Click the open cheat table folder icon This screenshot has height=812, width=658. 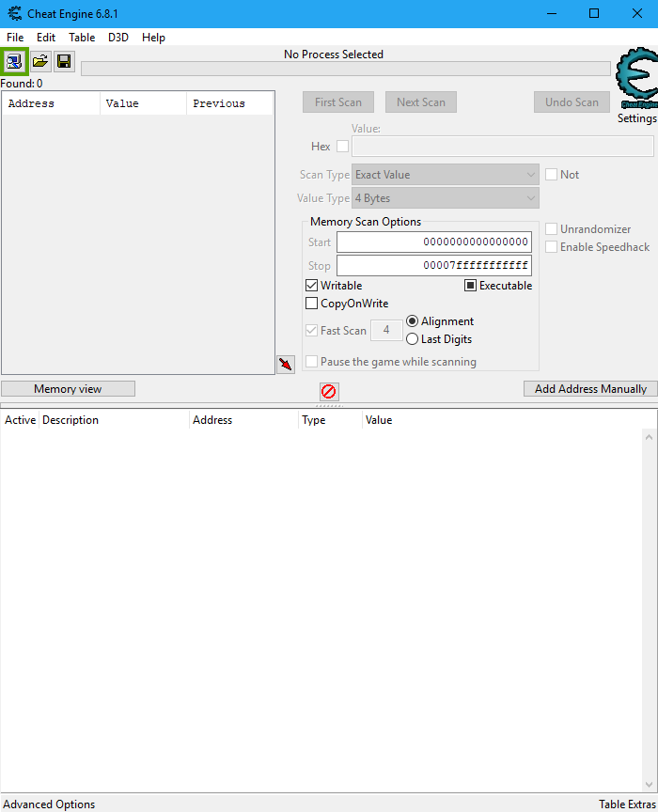(x=40, y=62)
